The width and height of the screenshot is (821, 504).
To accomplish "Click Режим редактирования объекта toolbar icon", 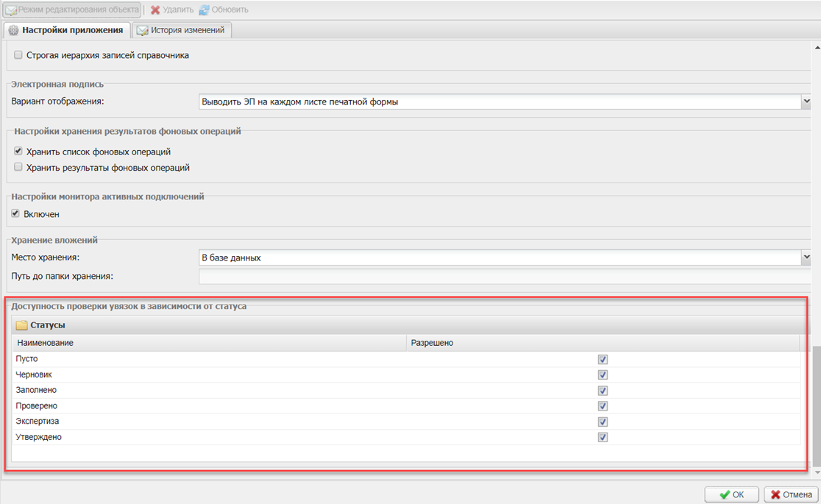I will [x=11, y=10].
